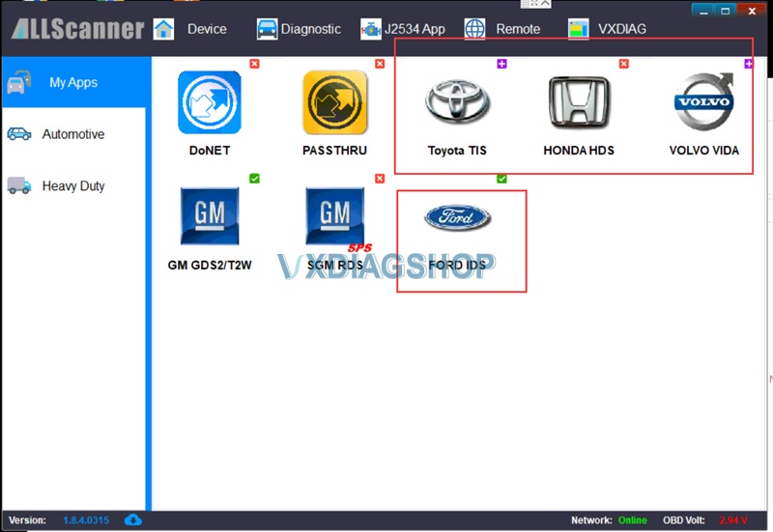Click the red X badge above DoNET

pyautogui.click(x=254, y=64)
